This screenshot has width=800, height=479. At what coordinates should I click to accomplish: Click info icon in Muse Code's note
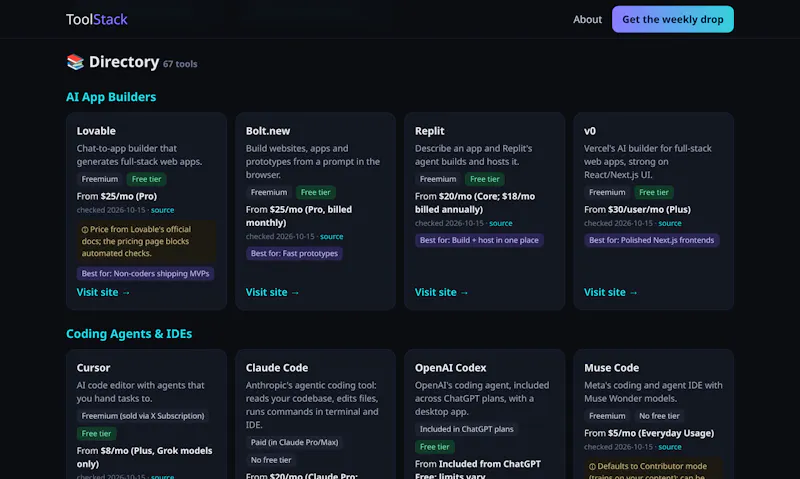pyautogui.click(x=592, y=466)
